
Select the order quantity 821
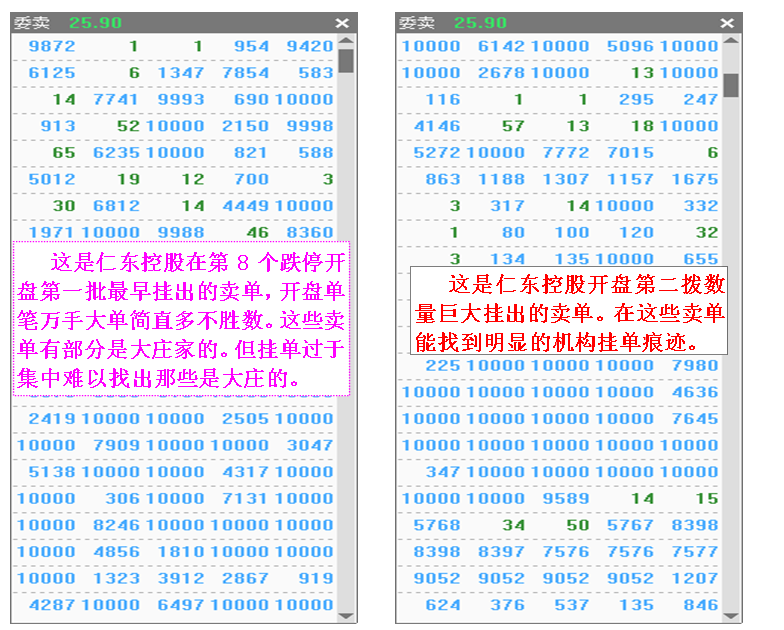point(252,152)
